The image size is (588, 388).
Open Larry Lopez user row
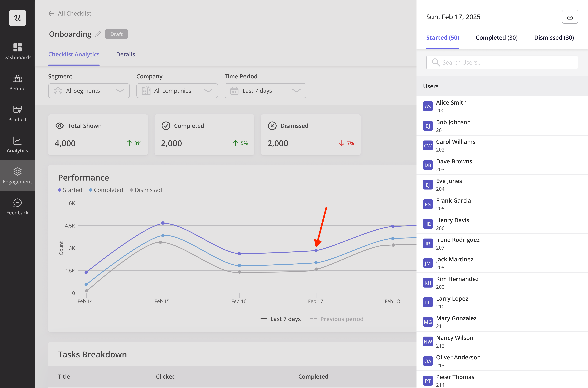(502, 302)
